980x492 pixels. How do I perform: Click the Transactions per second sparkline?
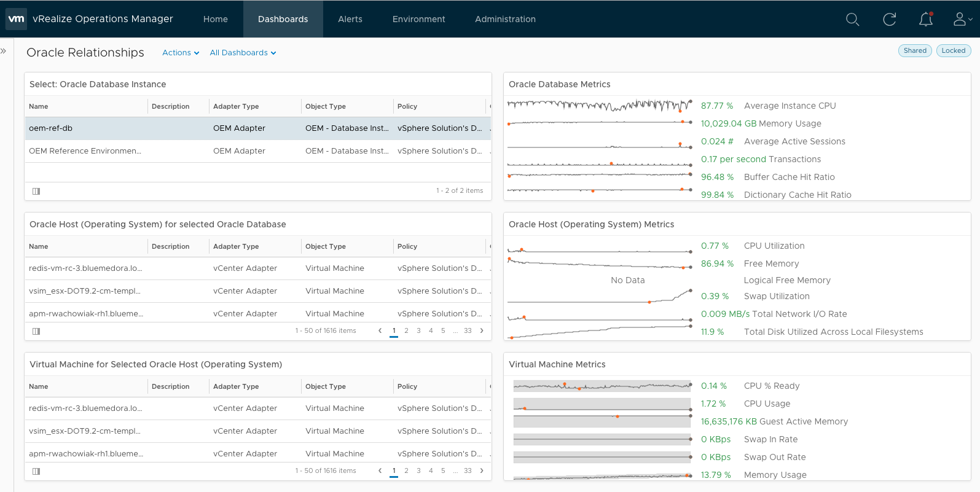coord(600,164)
